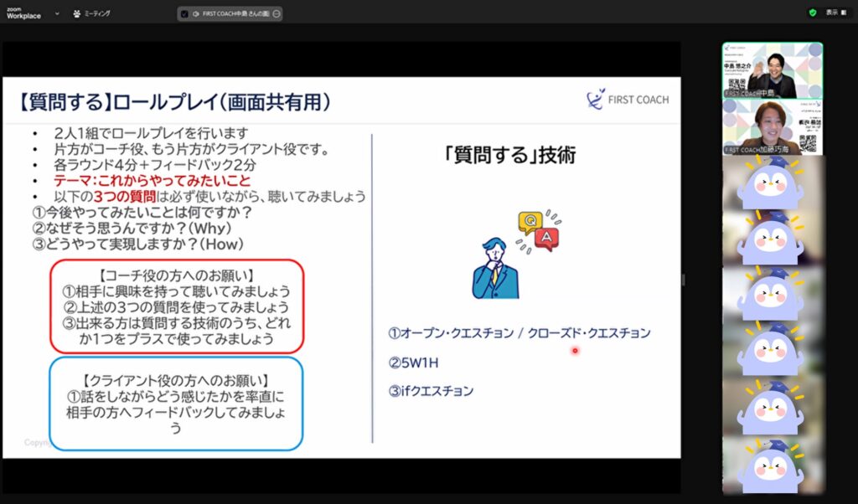Click the red コーチ役の方へのお願い box
858x504 pixels.
(176, 306)
